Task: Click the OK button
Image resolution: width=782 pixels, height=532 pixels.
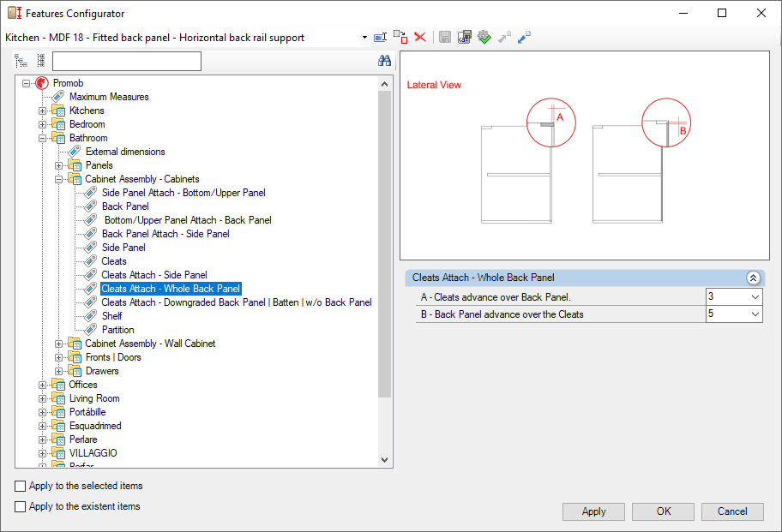Action: point(664,511)
